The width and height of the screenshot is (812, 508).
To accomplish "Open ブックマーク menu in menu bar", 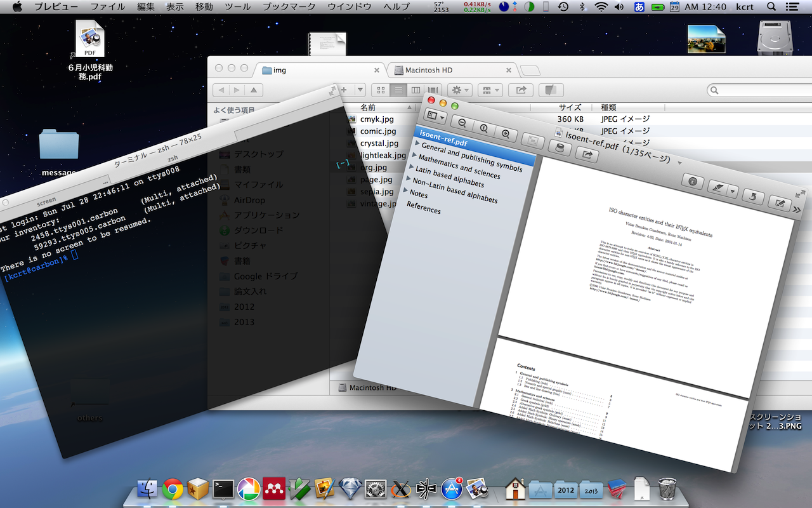I will click(289, 6).
